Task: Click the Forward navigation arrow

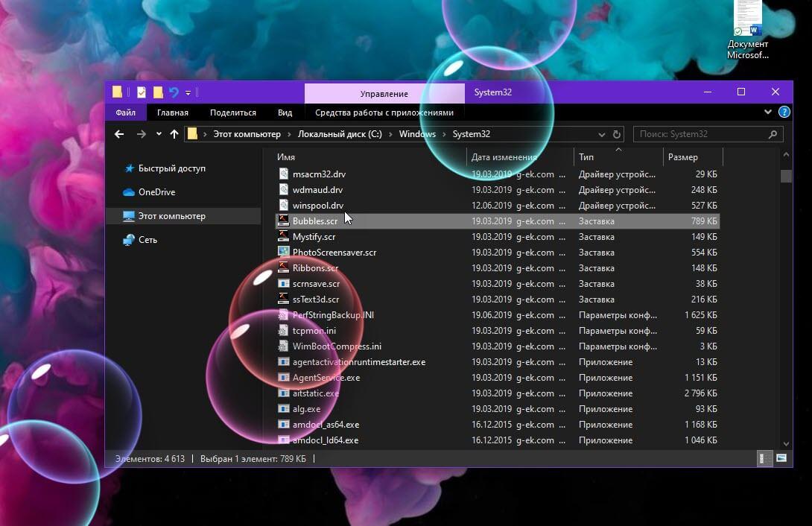Action: pyautogui.click(x=141, y=134)
